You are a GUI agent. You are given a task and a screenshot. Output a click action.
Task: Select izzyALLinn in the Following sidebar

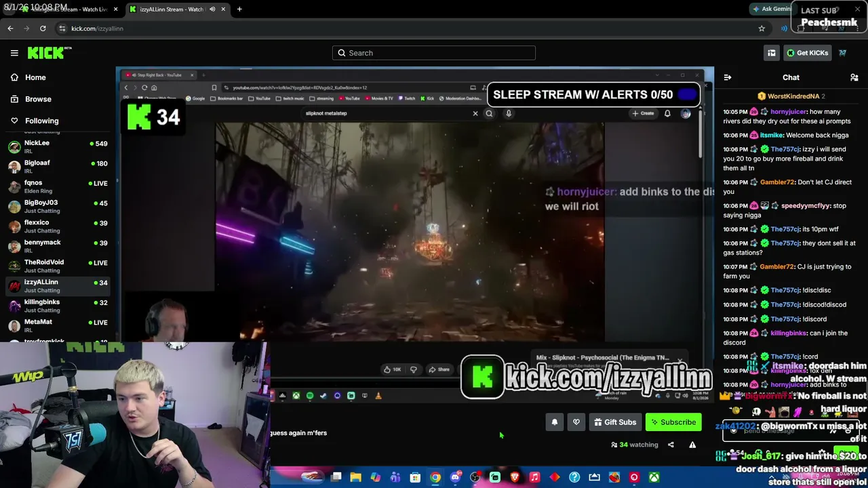(x=58, y=286)
